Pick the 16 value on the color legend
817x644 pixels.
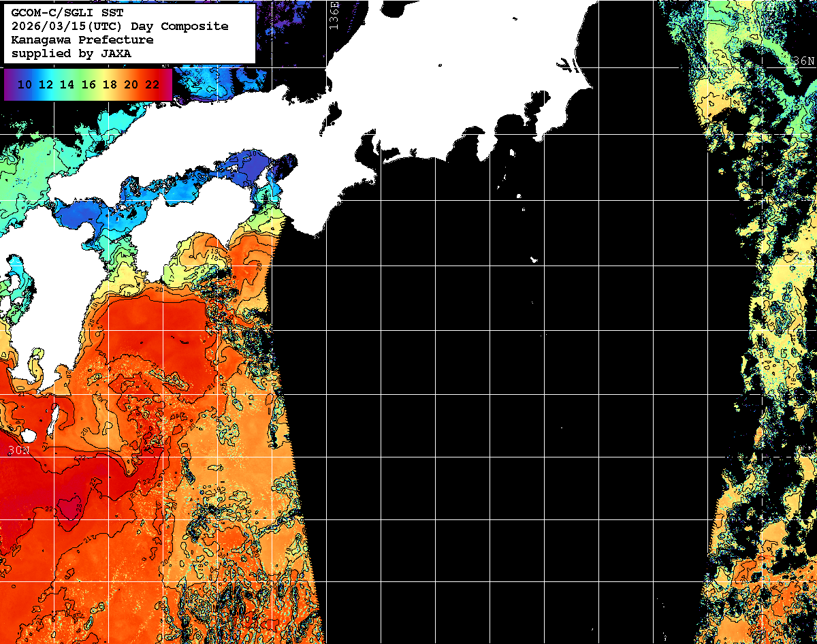pos(89,85)
